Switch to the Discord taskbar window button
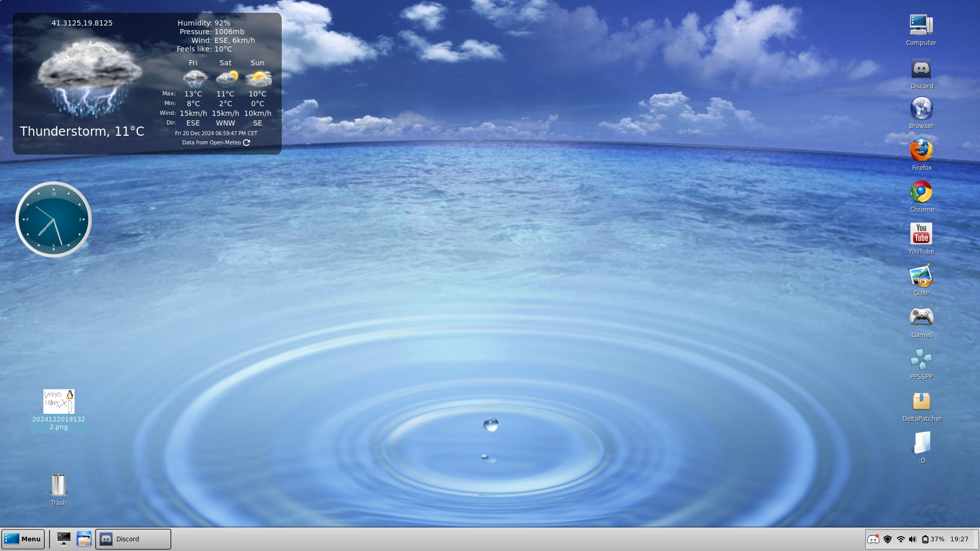This screenshot has height=551, width=980. coord(133,539)
